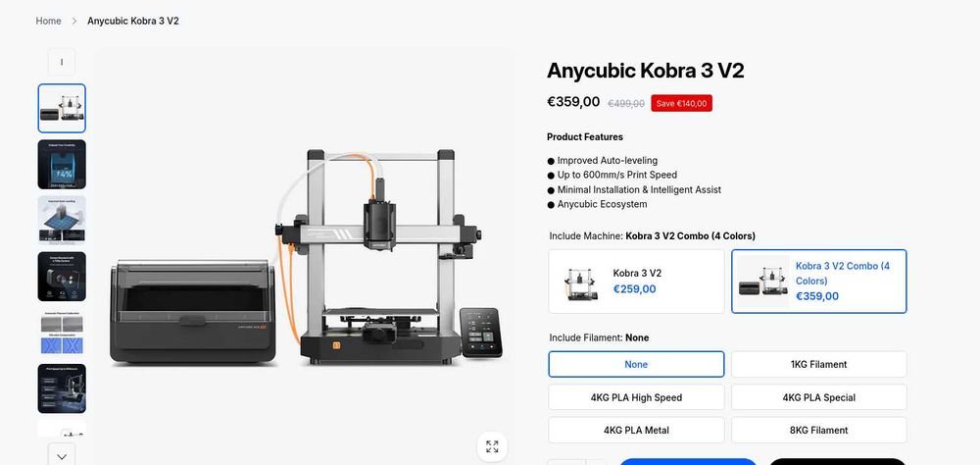Screen dimensions: 980x465
Task: Pick 4KG PLA Special filament
Action: coord(818,397)
